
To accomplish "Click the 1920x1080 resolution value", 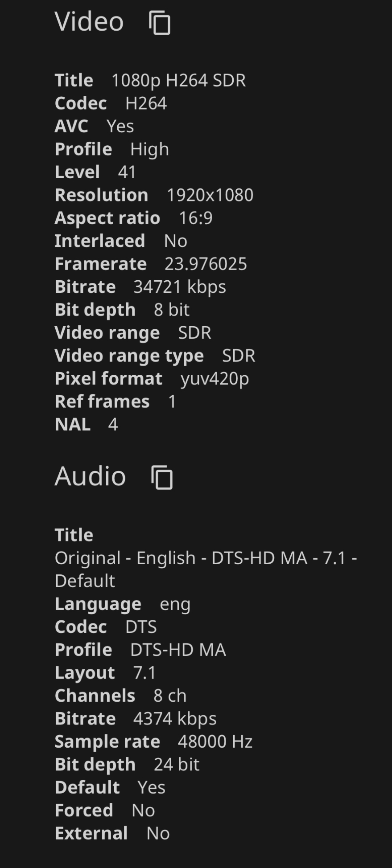I will (210, 195).
